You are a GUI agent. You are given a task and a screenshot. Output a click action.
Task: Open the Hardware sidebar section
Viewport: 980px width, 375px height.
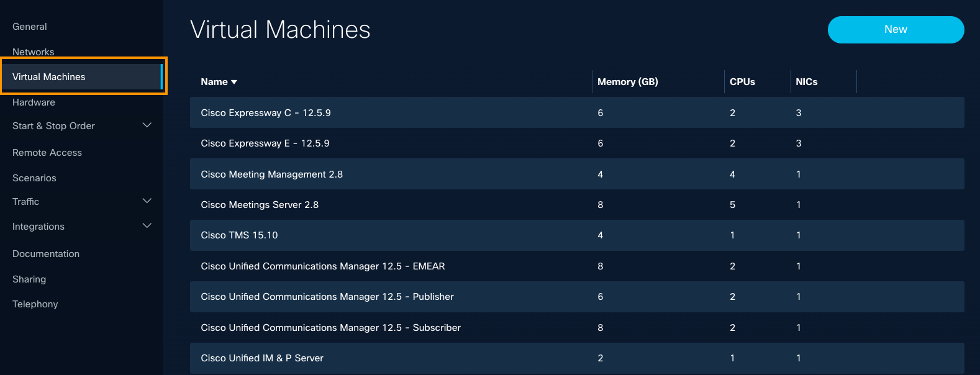[34, 102]
